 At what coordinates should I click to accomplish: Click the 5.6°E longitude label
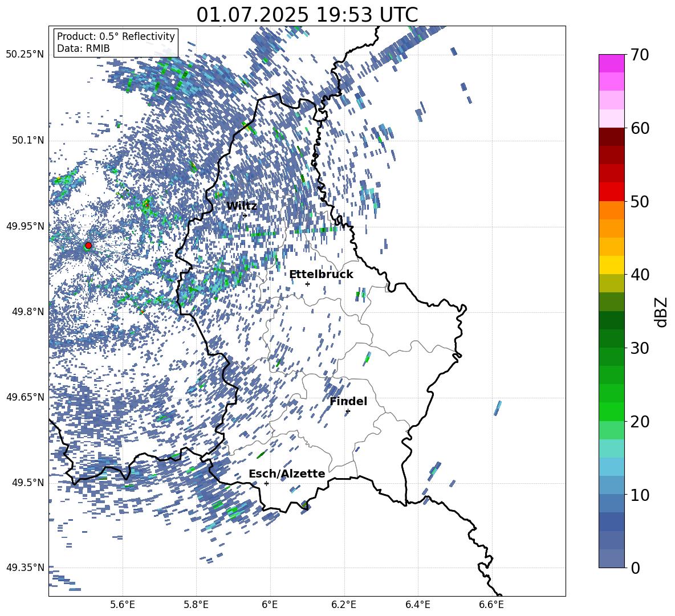point(123,605)
